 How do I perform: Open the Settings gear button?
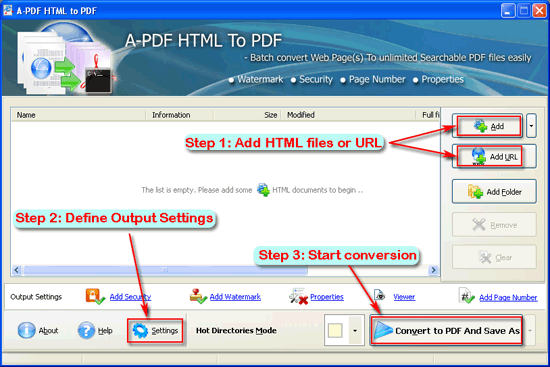click(155, 331)
